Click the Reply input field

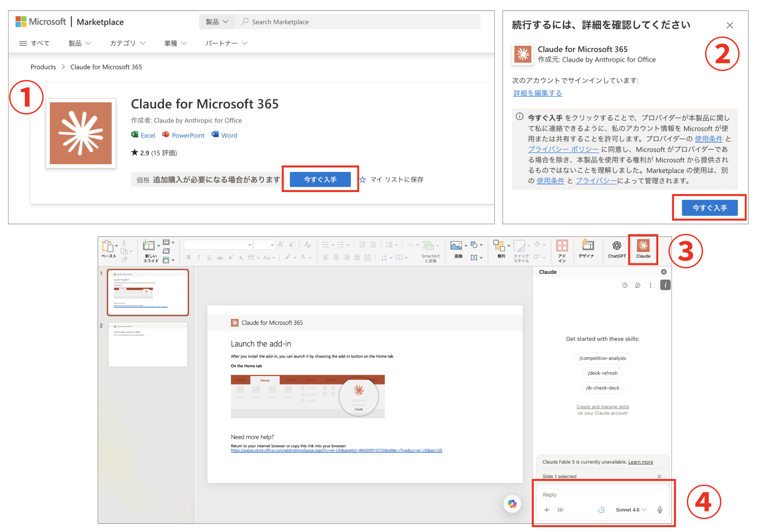coord(602,495)
